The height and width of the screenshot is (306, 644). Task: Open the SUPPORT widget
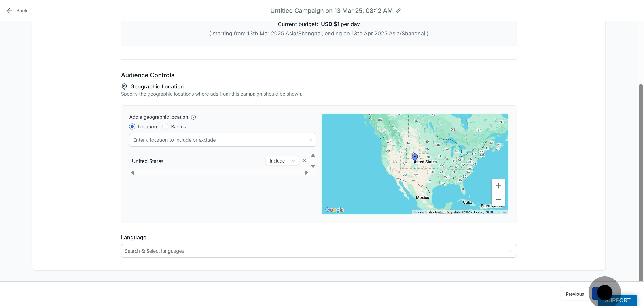(x=617, y=300)
